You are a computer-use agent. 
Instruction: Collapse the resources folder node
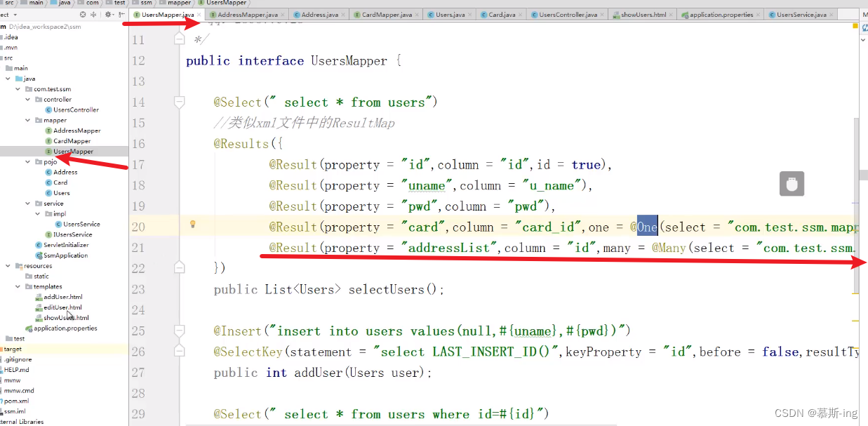8,266
